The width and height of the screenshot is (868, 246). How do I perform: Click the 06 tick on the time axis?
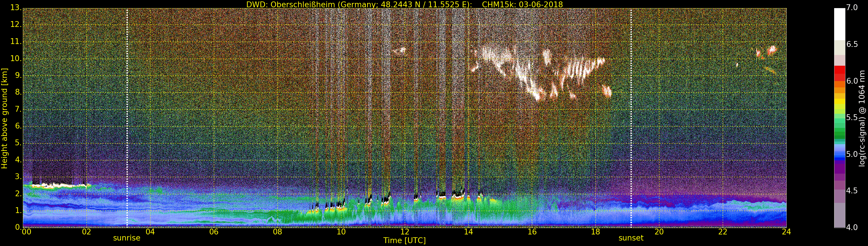[214, 232]
